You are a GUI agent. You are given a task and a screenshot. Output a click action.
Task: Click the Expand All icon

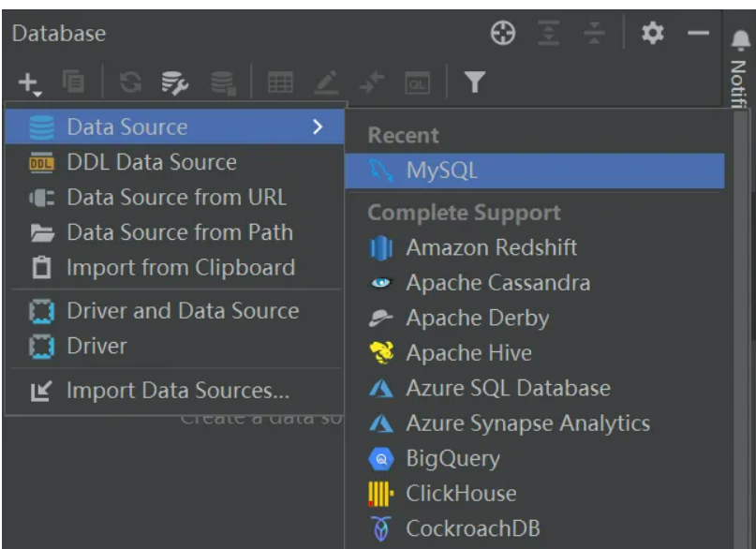[549, 33]
